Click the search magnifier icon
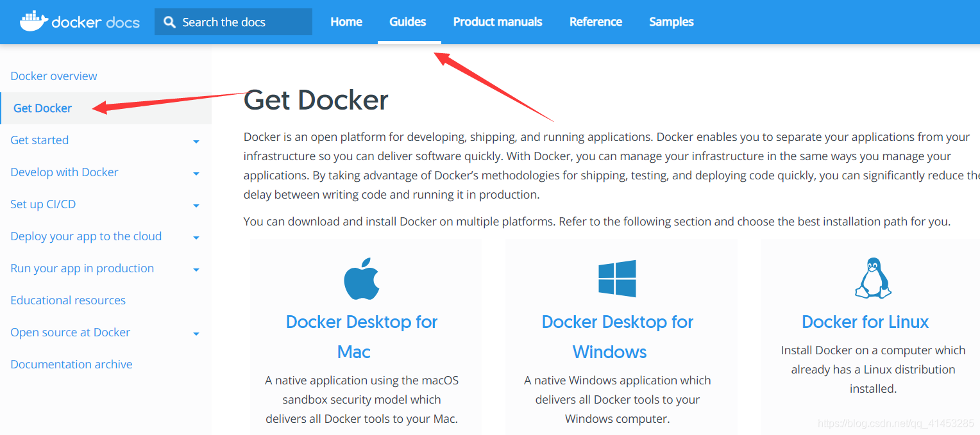 pos(170,22)
